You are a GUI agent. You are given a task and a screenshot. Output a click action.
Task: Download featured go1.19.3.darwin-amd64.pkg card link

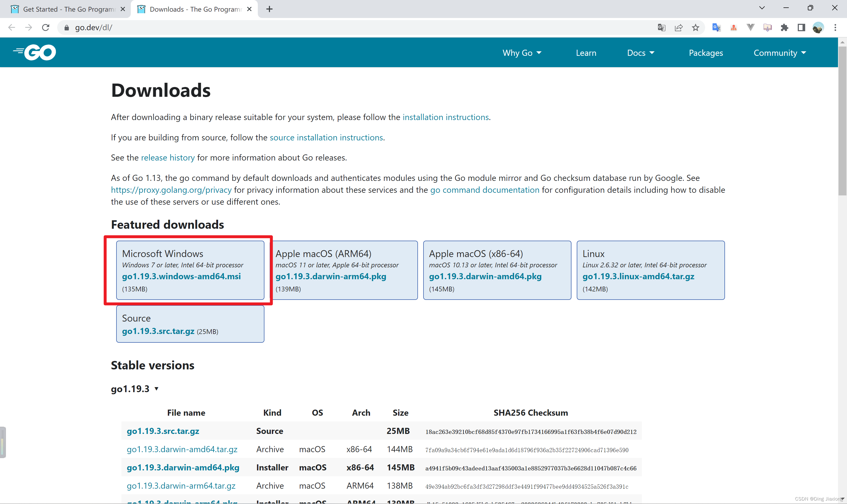(x=485, y=276)
